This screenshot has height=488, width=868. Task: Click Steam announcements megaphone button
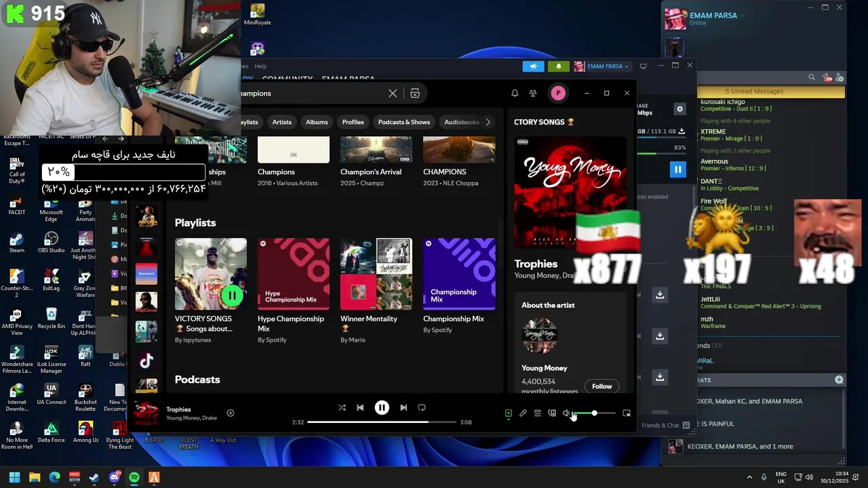tap(534, 66)
